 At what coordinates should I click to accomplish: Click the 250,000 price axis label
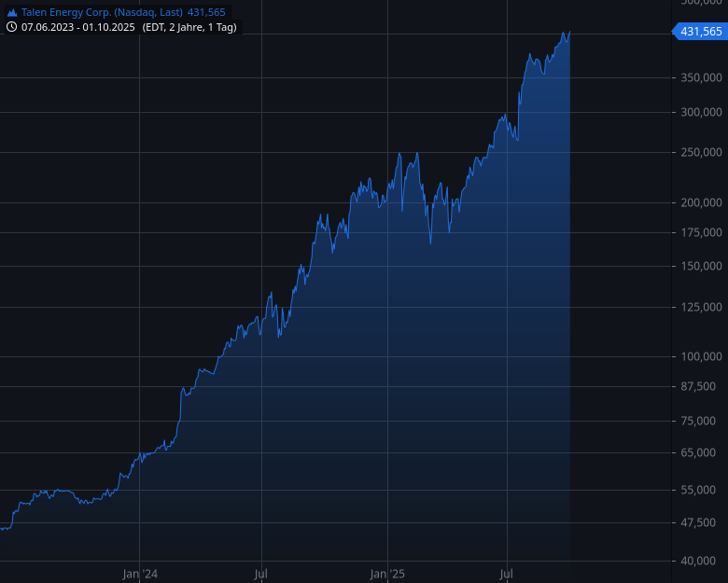[x=700, y=152]
